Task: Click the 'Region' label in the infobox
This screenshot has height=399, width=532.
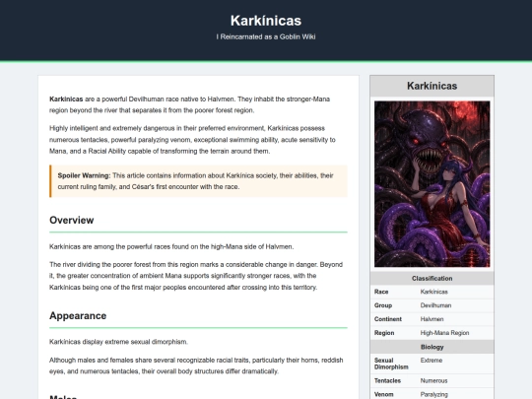Action: coord(384,333)
